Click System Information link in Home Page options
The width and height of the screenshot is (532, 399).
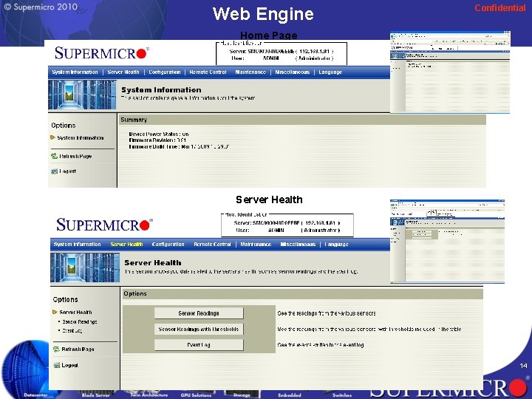[x=80, y=137]
